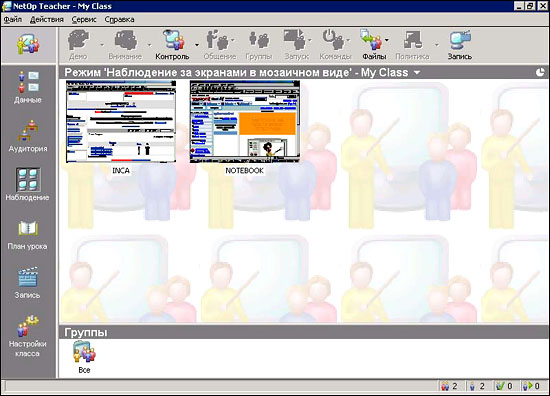The width and height of the screenshot is (550, 396).
Task: Expand the Файлы dropdown arrow
Action: pos(387,40)
